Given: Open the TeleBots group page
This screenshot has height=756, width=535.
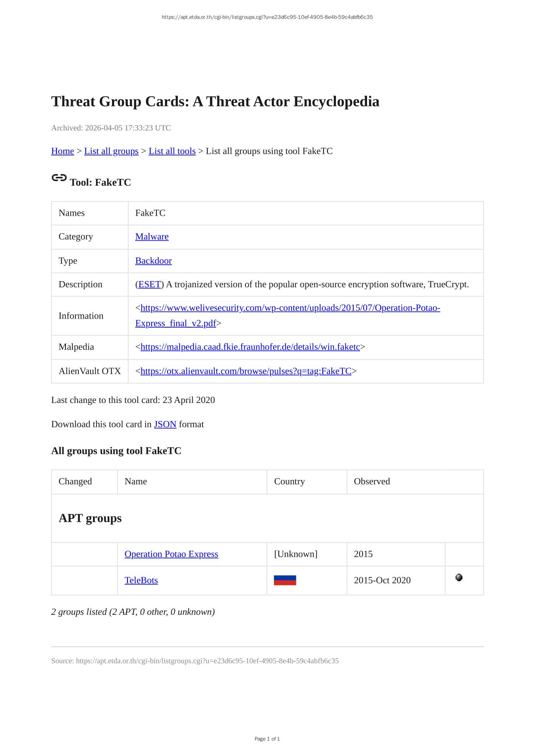Looking at the screenshot, I should [141, 580].
